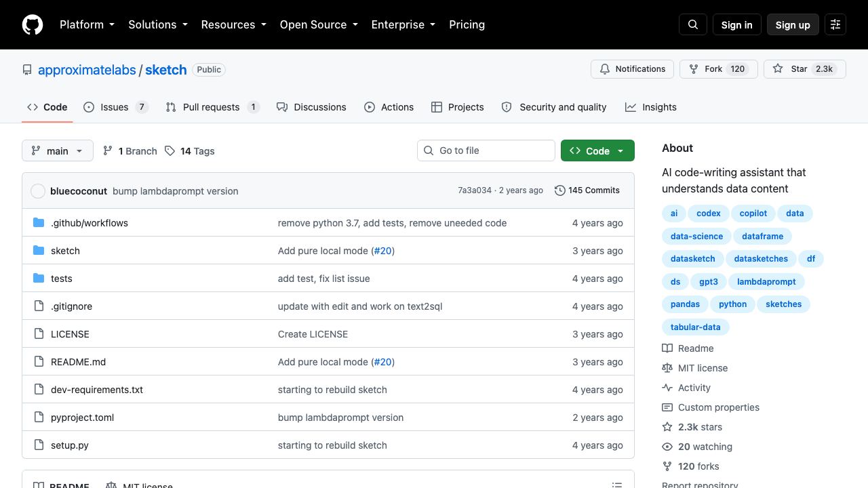Select the tabular-data topic tag
Image resolution: width=868 pixels, height=488 pixels.
tap(696, 327)
